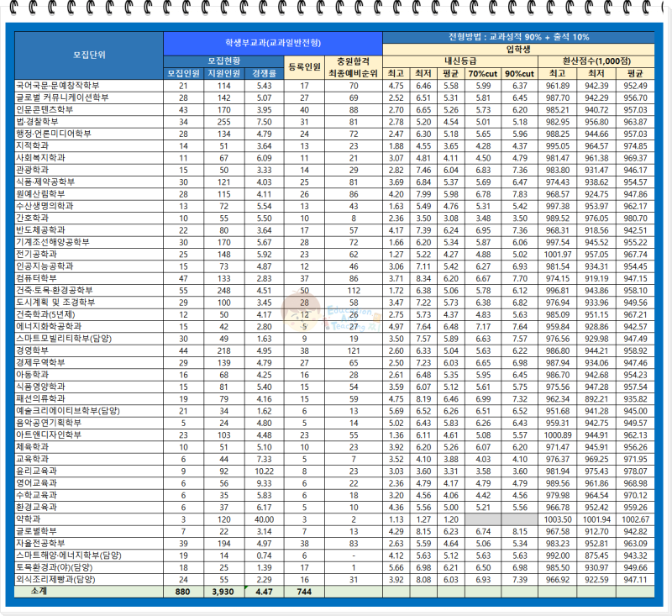Select the 등록인원 column header

pyautogui.click(x=304, y=67)
